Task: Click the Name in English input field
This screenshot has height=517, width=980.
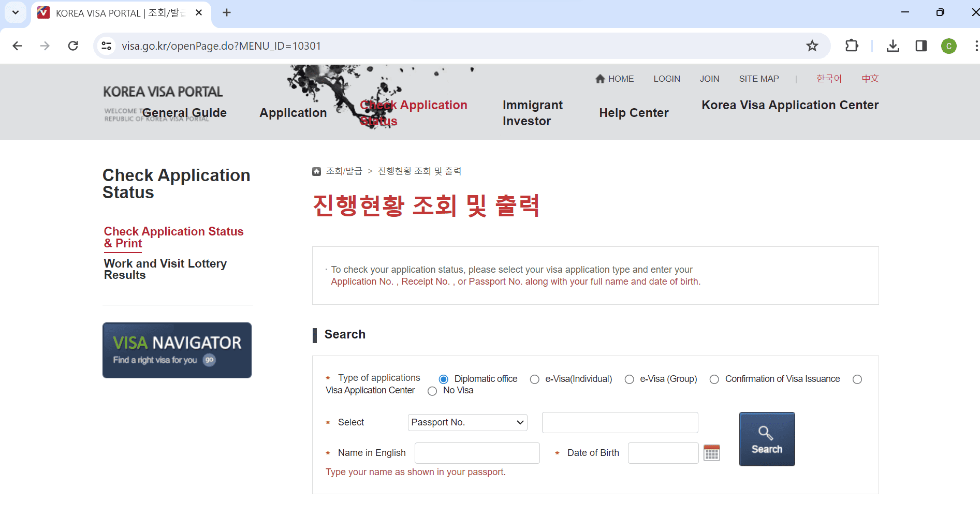Action: tap(477, 453)
